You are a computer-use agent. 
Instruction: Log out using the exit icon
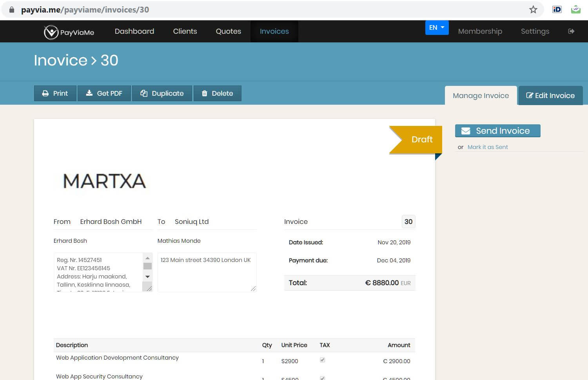[x=571, y=31]
